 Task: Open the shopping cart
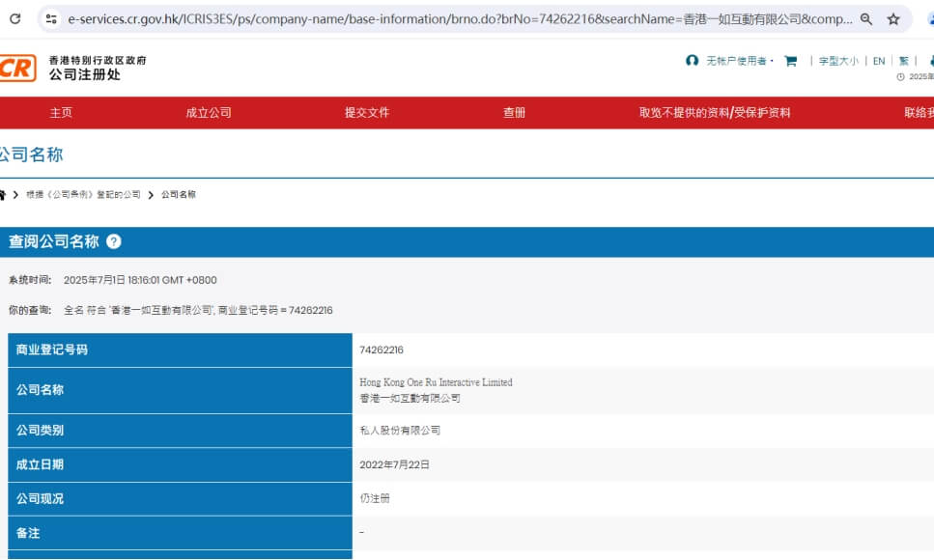[790, 61]
